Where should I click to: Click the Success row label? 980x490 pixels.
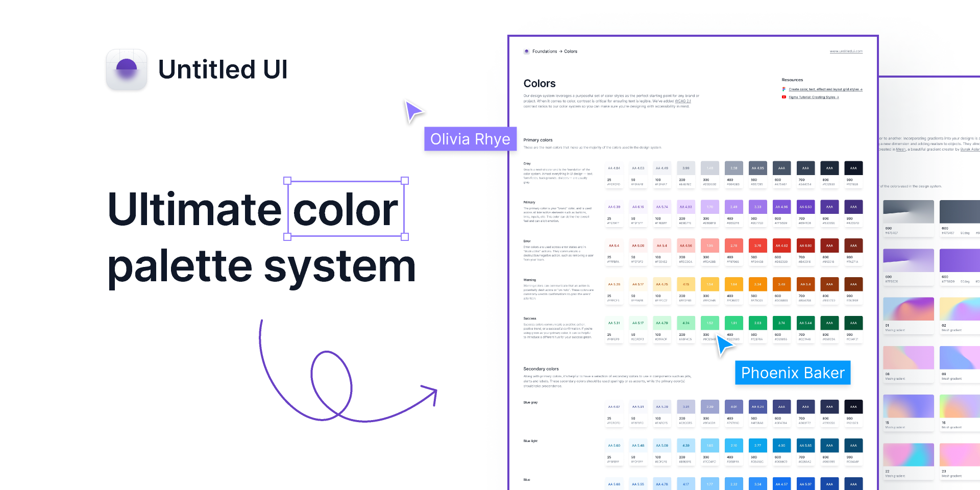(x=530, y=318)
